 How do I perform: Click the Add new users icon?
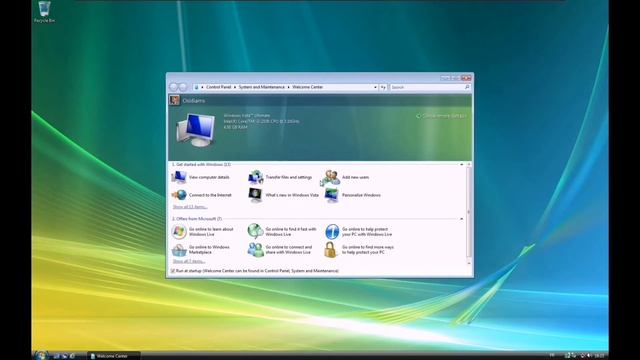click(x=330, y=177)
